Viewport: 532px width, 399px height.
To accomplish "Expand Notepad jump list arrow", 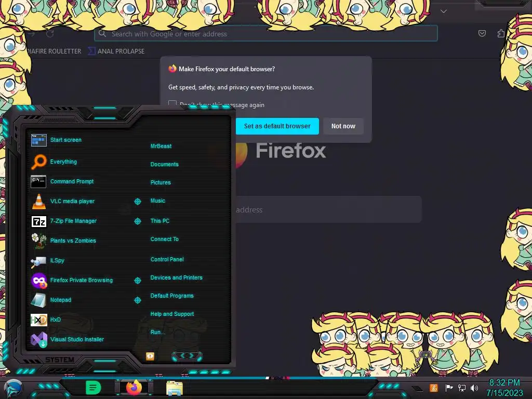I will click(137, 300).
